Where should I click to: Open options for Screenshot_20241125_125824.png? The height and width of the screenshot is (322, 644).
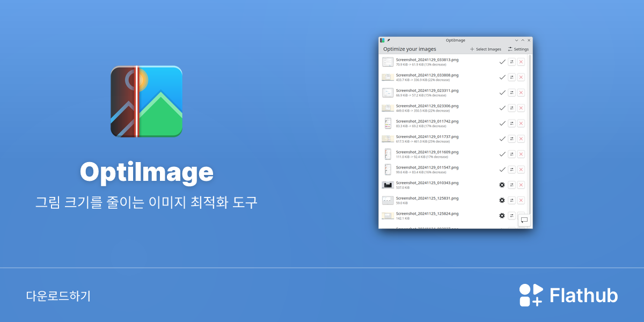pos(512,215)
